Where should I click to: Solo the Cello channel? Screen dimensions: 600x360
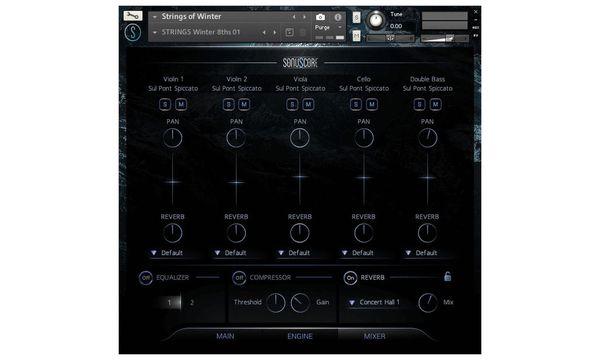(x=355, y=104)
